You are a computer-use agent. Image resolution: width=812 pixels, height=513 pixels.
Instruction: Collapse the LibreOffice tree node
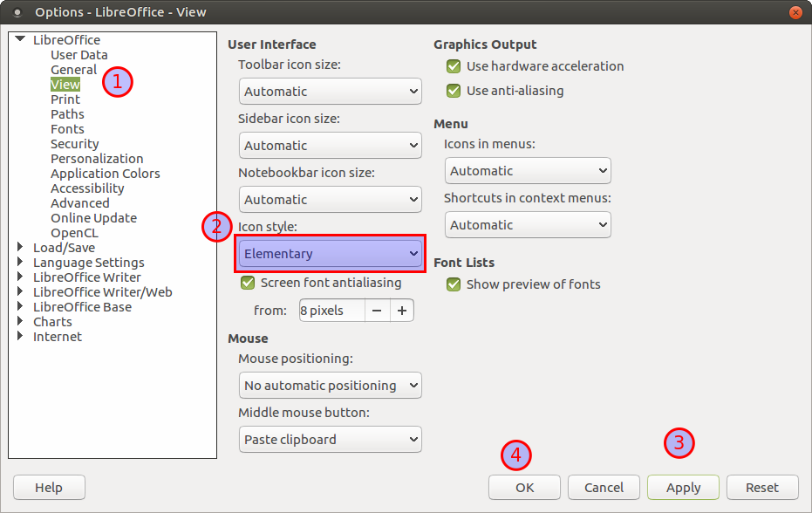(x=20, y=39)
